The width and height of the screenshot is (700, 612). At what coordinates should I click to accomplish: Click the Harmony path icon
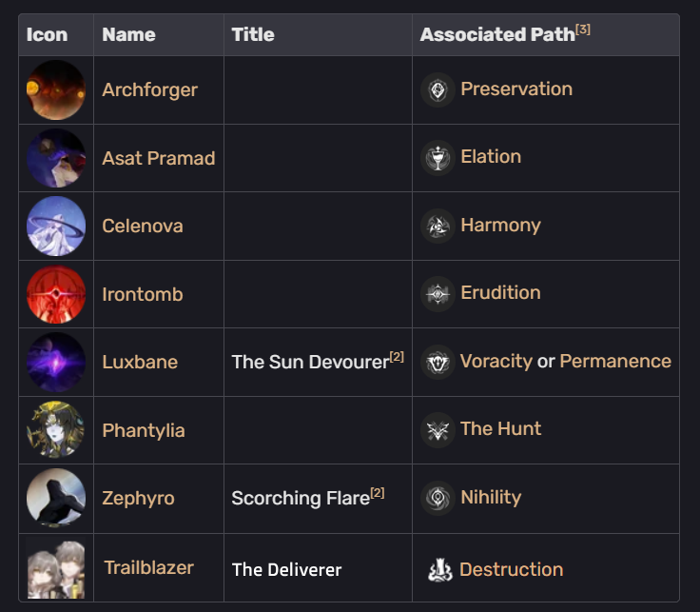pyautogui.click(x=437, y=226)
